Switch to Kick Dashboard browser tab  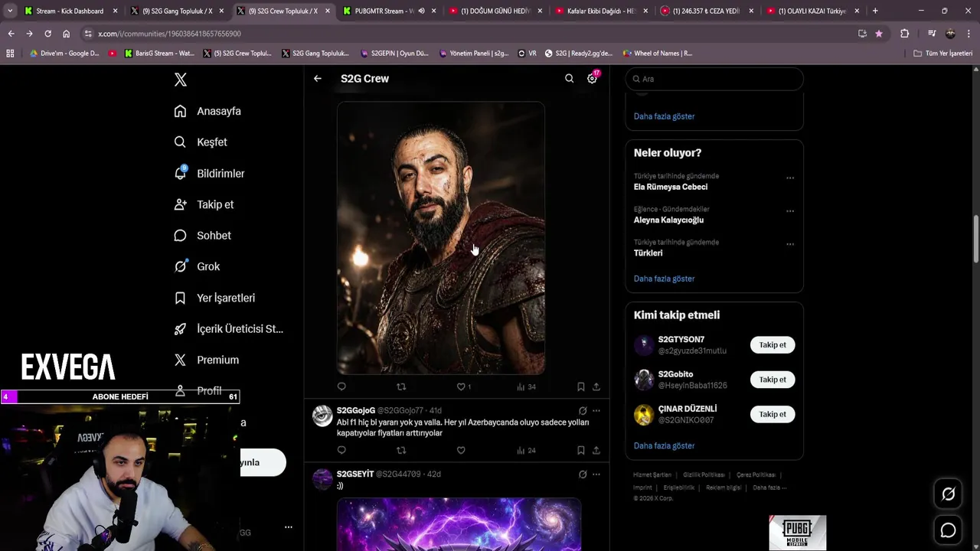[70, 11]
